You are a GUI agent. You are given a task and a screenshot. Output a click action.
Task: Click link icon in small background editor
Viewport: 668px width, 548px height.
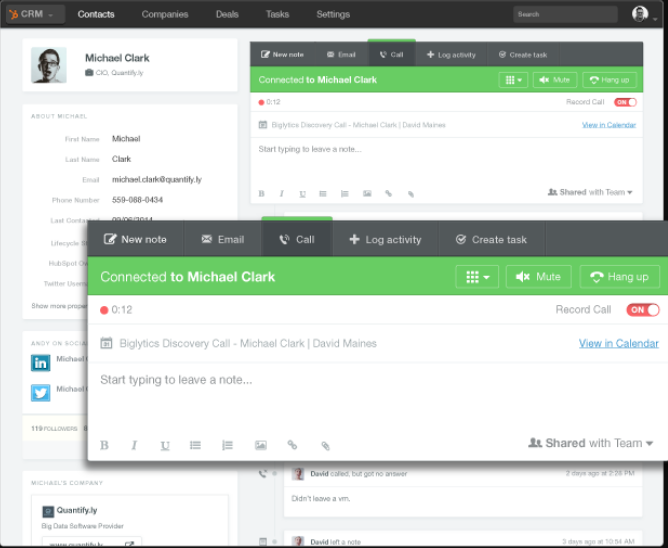coord(389,193)
